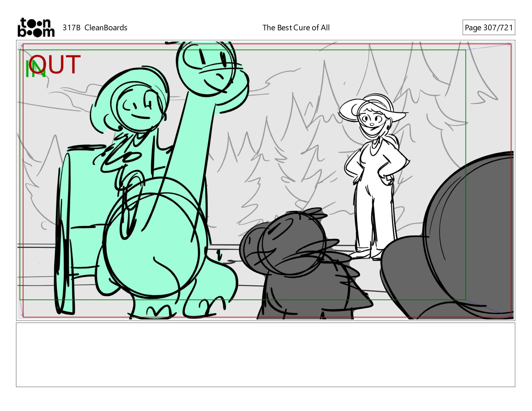Click the empty caption box below the panel
Viewport: 532px width, 411px height.
click(x=265, y=355)
